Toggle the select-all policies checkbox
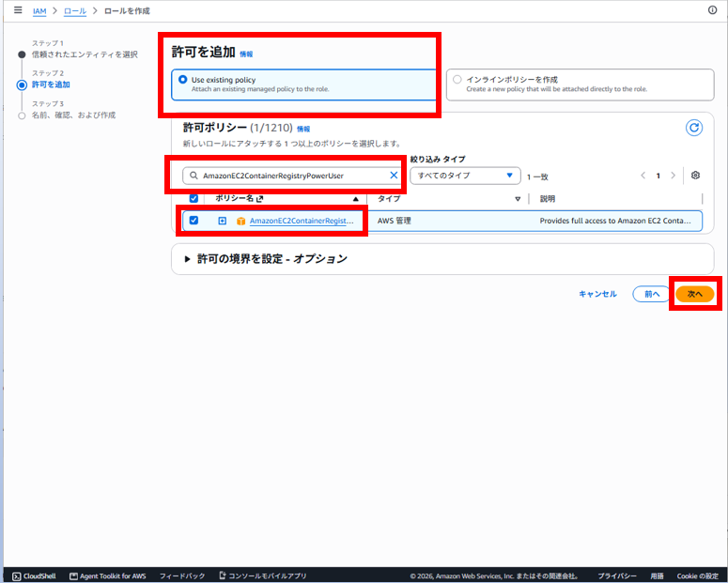 click(x=194, y=199)
